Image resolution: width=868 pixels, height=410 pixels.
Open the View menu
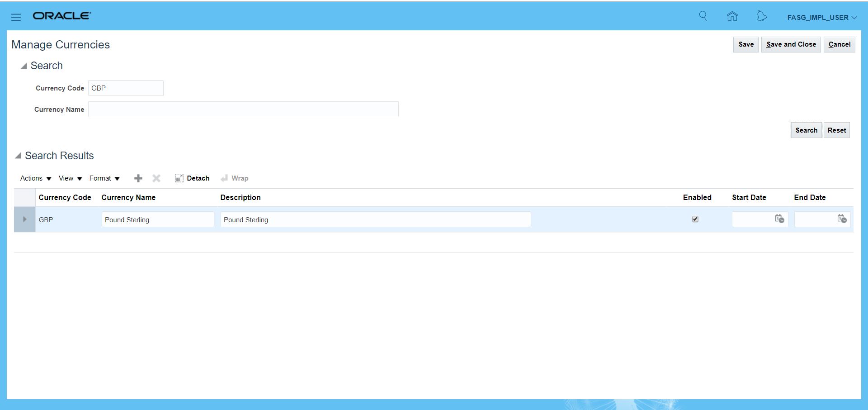click(70, 178)
